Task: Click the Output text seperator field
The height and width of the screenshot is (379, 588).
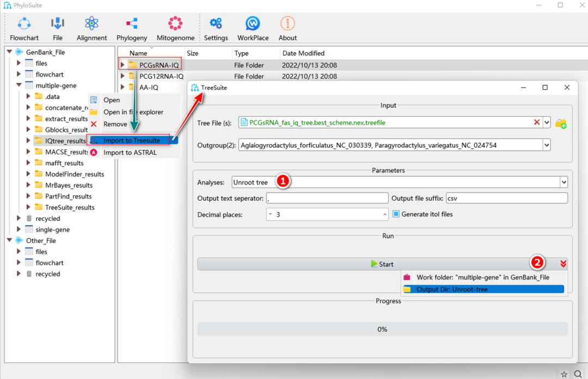Action: click(x=327, y=198)
